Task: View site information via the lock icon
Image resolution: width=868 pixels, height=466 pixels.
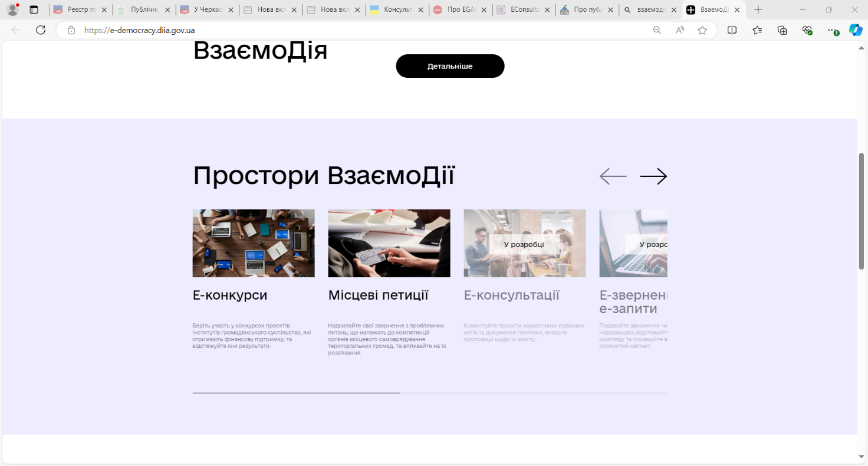Action: click(x=71, y=30)
